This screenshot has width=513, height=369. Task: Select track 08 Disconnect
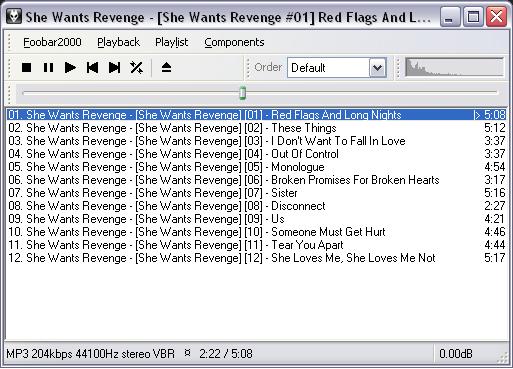click(257, 206)
